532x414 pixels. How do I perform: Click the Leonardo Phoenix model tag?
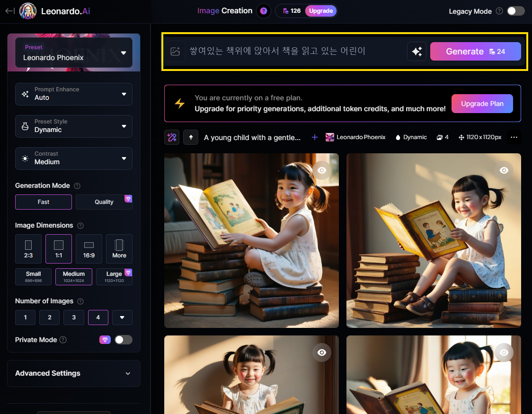(x=355, y=137)
